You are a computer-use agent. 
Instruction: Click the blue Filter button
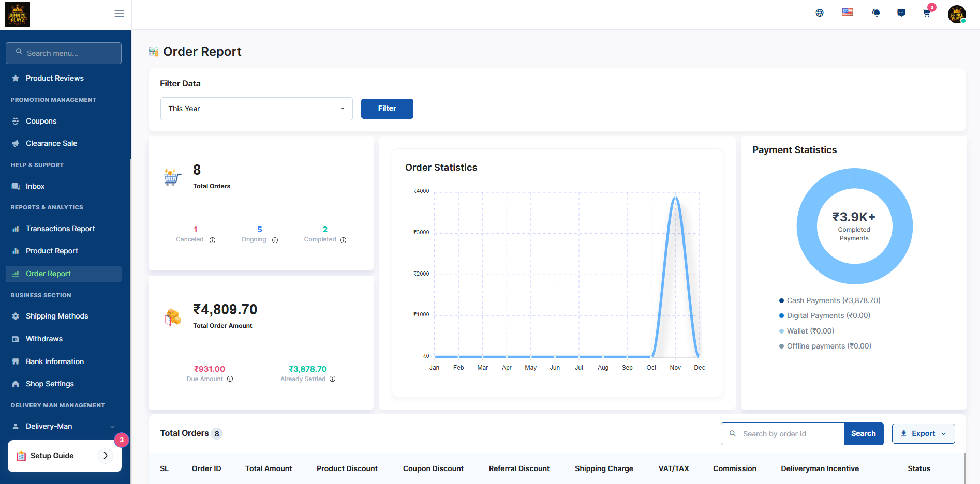387,109
